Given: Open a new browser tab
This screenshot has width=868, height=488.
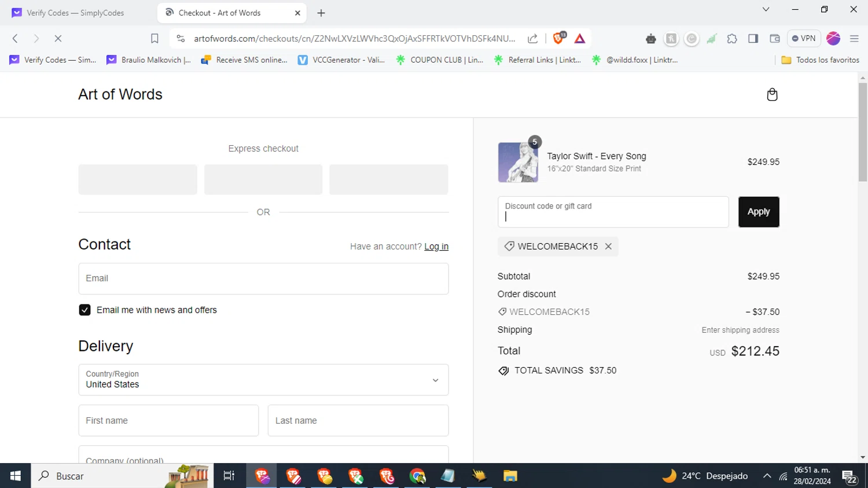Looking at the screenshot, I should pyautogui.click(x=321, y=13).
